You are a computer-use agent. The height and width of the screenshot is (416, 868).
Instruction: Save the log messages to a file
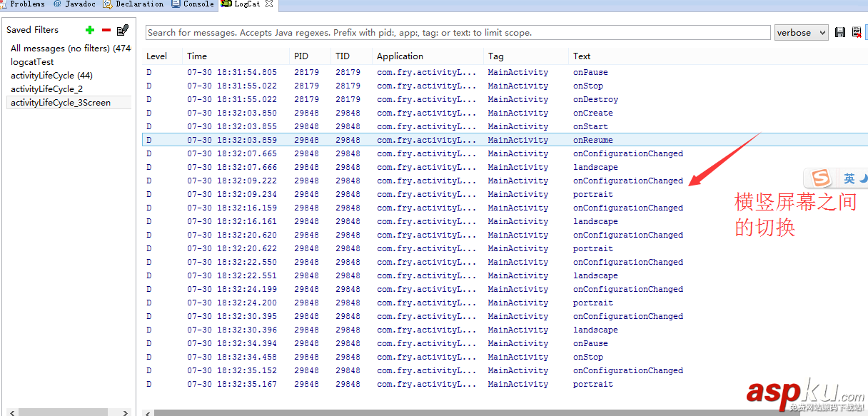coord(840,33)
